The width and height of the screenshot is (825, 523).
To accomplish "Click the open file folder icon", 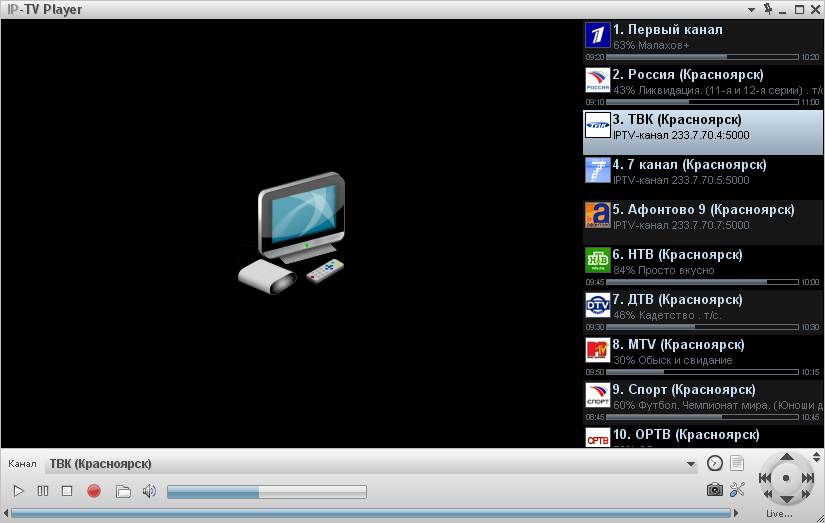I will pos(123,491).
